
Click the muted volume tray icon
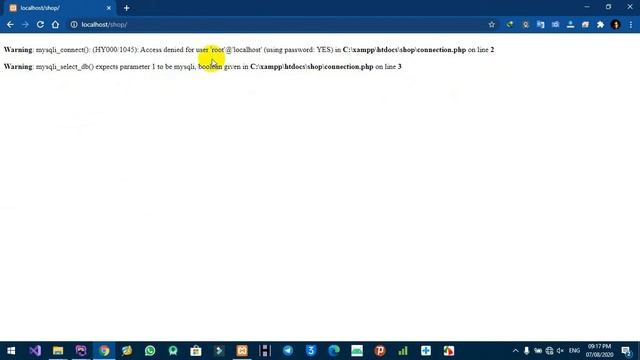pyautogui.click(x=560, y=351)
